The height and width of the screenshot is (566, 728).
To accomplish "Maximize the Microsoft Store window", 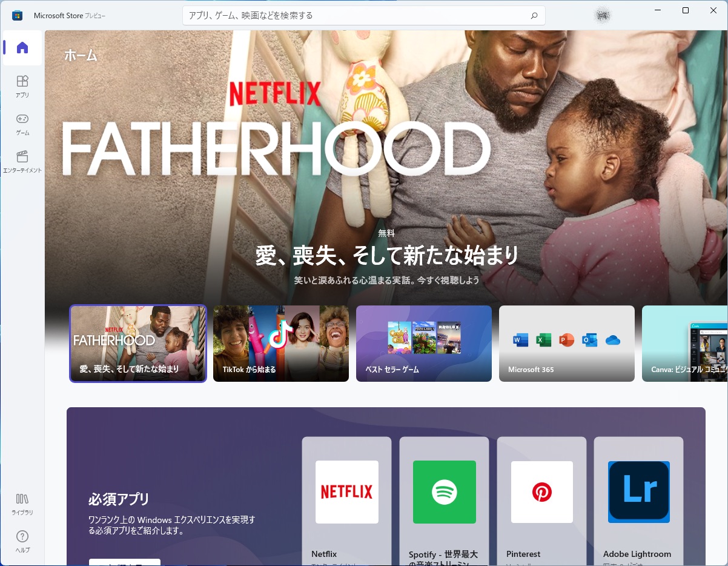I will (686, 10).
